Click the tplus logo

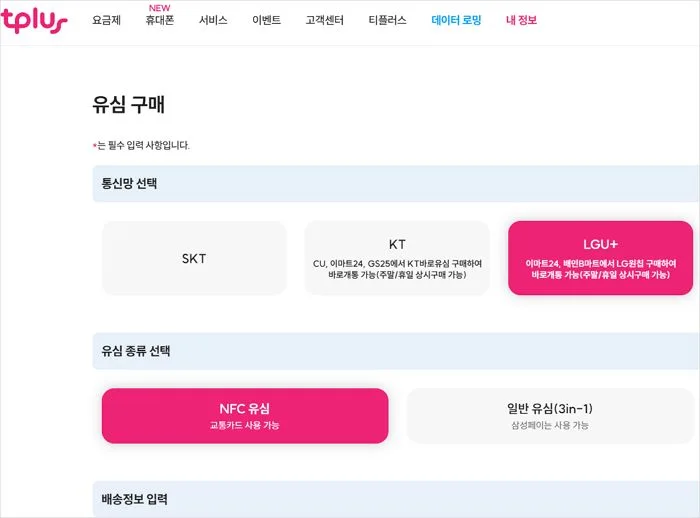(x=34, y=20)
